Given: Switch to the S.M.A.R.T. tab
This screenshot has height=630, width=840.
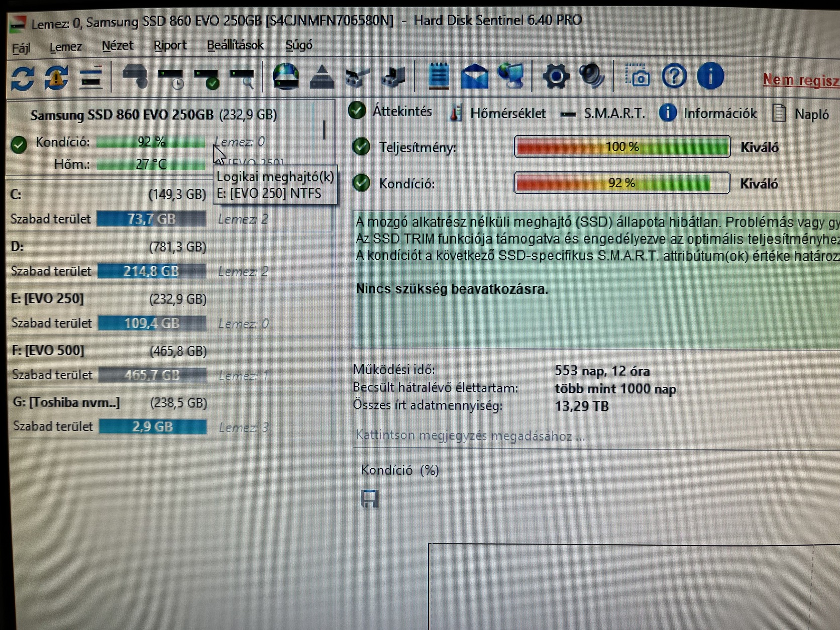Looking at the screenshot, I should (602, 114).
